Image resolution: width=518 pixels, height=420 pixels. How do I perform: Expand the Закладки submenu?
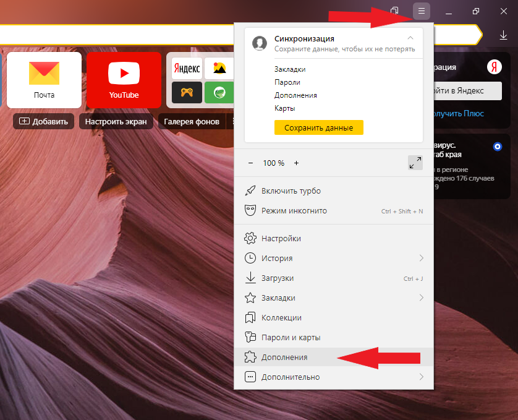coord(421,298)
